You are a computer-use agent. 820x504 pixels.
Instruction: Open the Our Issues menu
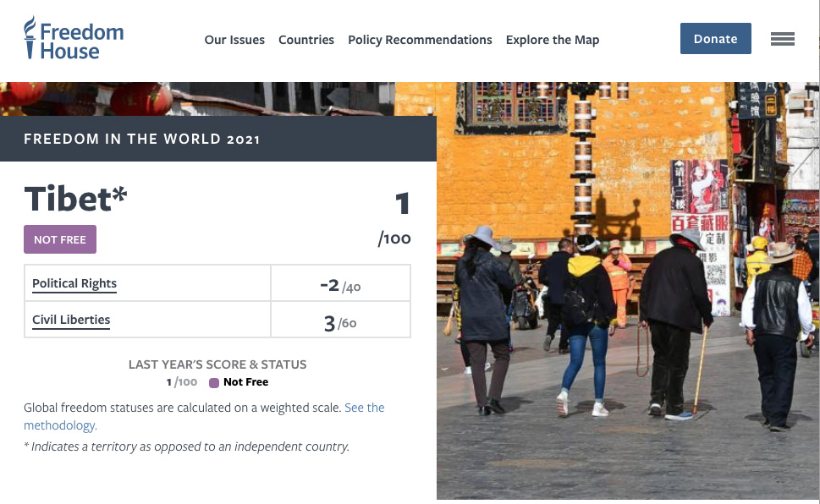[x=234, y=40]
